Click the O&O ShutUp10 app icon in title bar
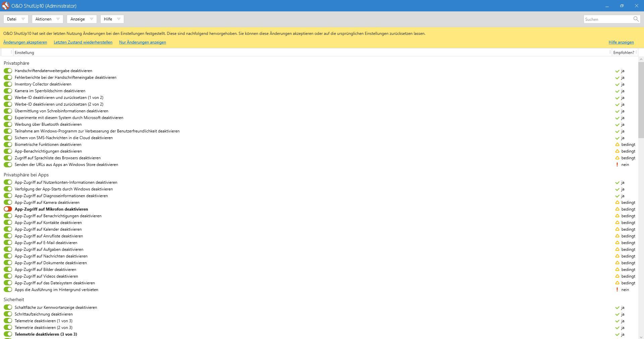The width and height of the screenshot is (644, 339). (x=5, y=6)
